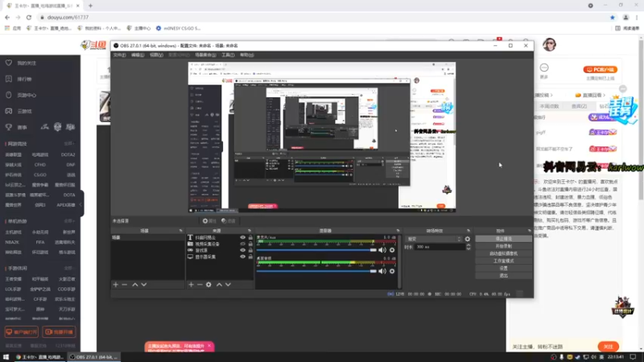The height and width of the screenshot is (362, 644).
Task: Open the cloud gaming controller icon in sidebar
Action: point(9,111)
